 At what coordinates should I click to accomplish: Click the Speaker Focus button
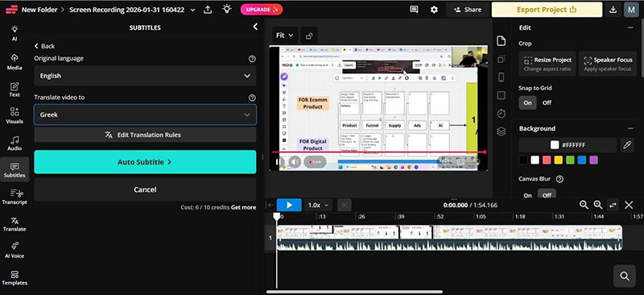click(x=608, y=64)
